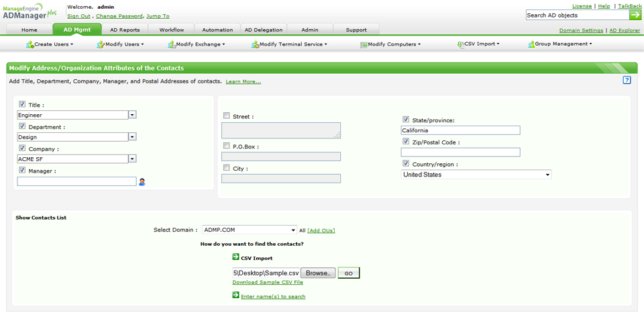Open the Automation tab

(x=217, y=30)
